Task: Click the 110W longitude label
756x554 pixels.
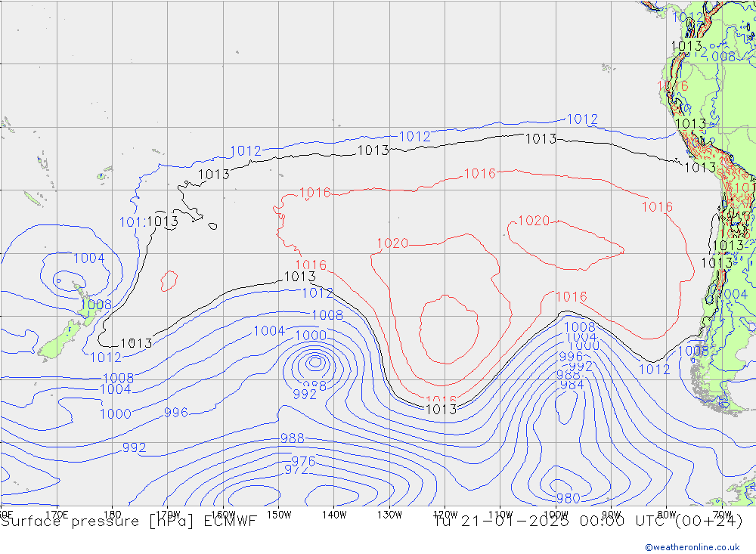Action: tap(500, 515)
